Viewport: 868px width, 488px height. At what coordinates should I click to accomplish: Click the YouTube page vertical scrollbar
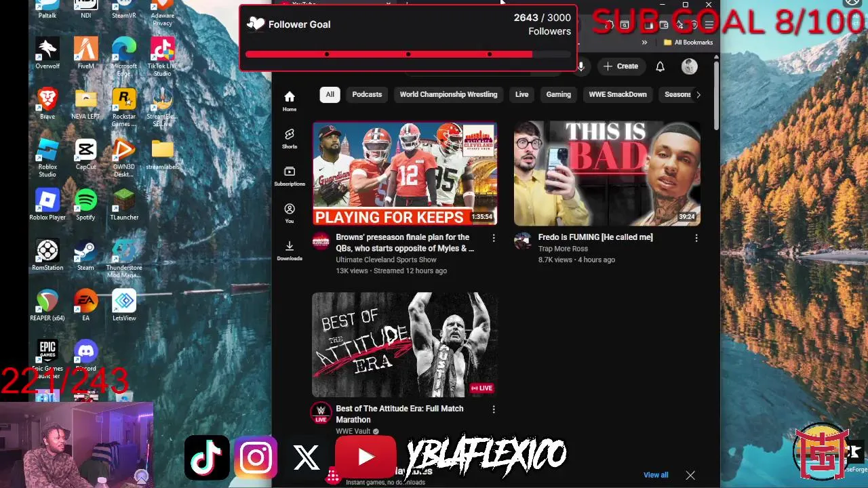pos(716,95)
